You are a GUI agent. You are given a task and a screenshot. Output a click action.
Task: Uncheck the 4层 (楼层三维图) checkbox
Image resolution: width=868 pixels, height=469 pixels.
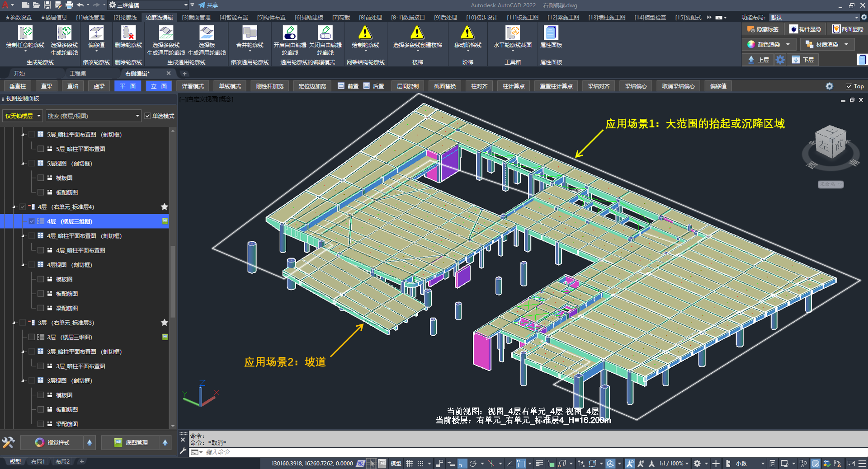32,221
